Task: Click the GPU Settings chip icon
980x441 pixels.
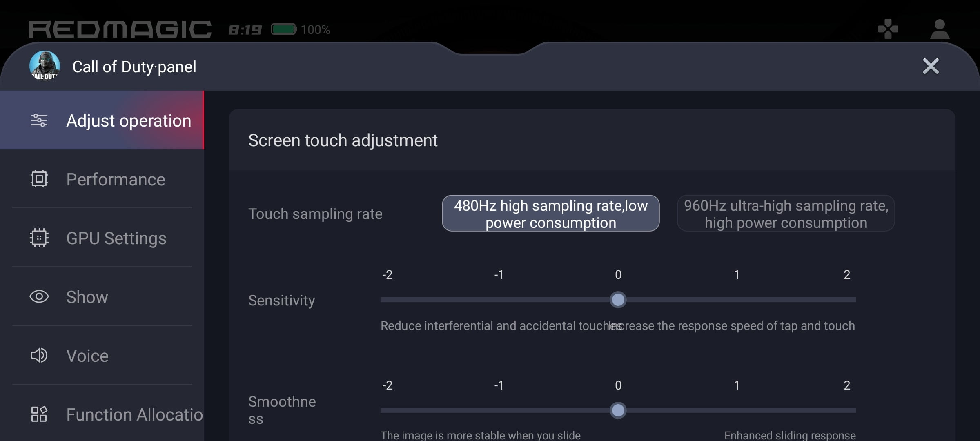Action: (x=39, y=238)
